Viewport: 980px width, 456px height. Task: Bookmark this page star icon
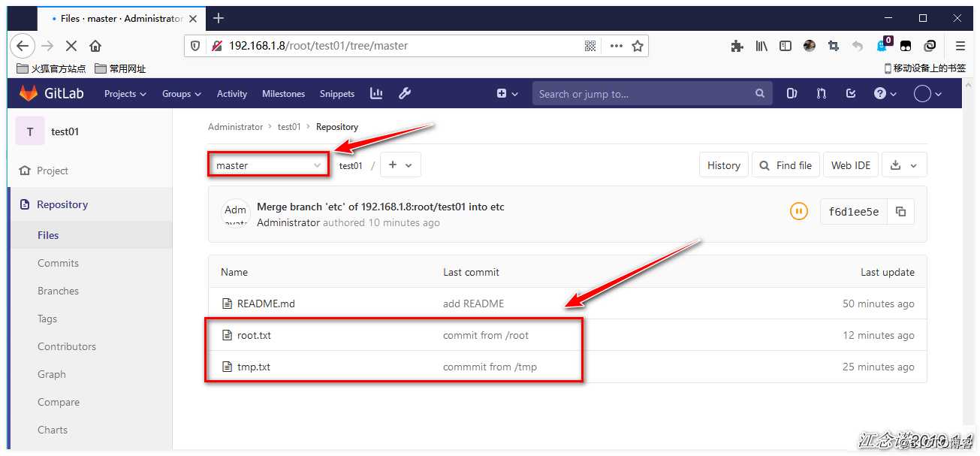638,46
